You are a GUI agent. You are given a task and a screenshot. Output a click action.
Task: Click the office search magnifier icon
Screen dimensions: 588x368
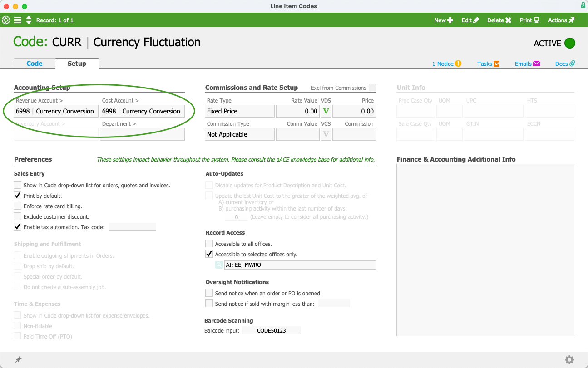pos(219,265)
